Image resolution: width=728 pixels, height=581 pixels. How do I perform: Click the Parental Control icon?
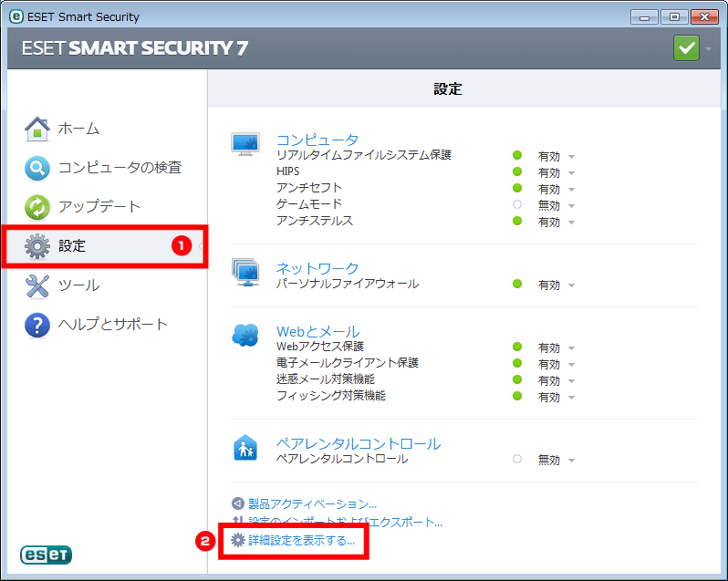click(245, 447)
